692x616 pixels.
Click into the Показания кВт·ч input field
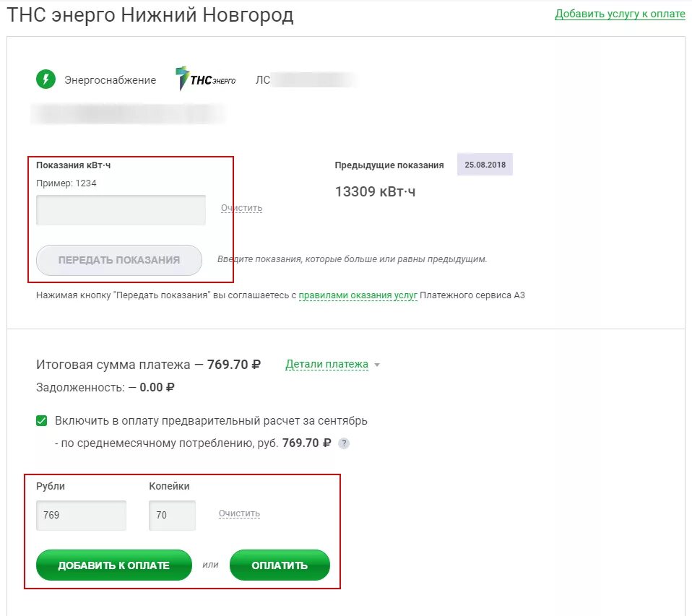click(x=121, y=210)
